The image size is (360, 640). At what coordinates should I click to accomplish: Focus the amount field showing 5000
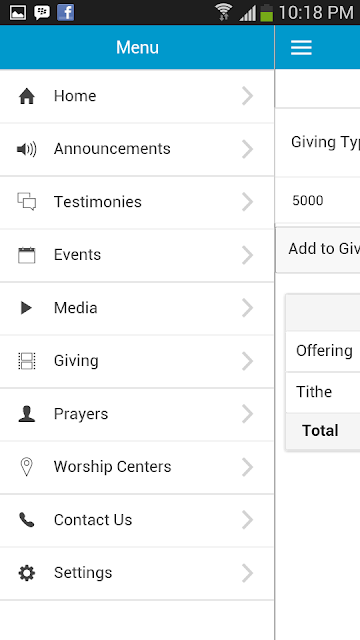[318, 200]
